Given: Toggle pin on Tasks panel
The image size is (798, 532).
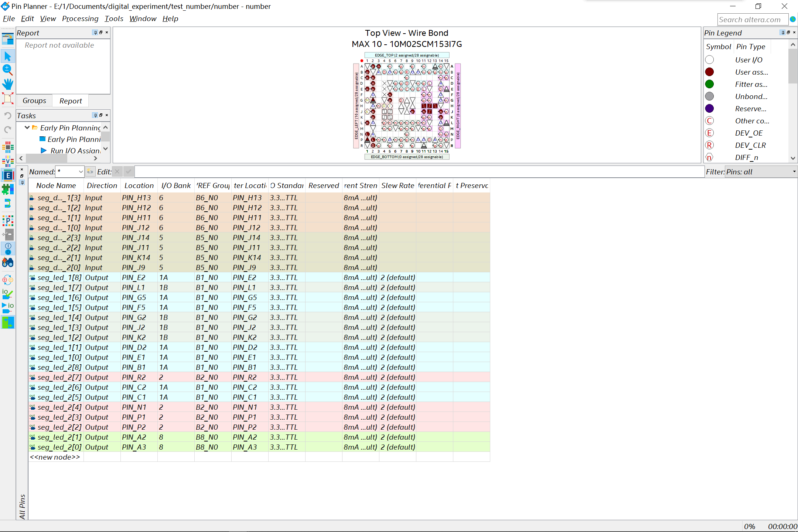Looking at the screenshot, I should click(x=95, y=115).
